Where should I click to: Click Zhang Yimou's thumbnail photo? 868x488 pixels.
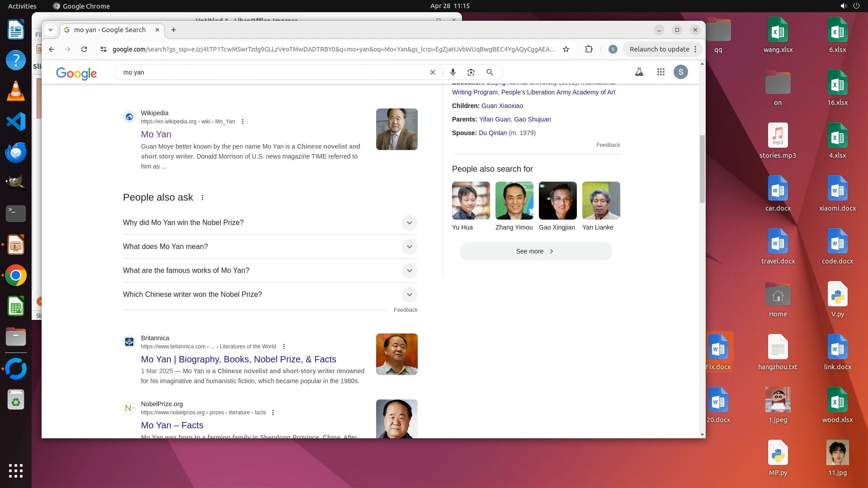[x=514, y=201]
